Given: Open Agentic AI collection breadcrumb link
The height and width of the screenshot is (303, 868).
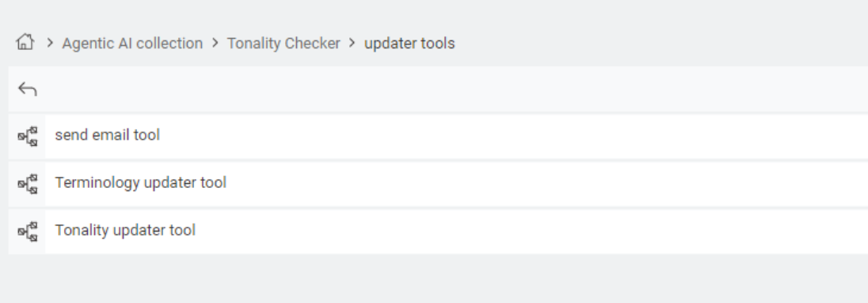Looking at the screenshot, I should (132, 43).
